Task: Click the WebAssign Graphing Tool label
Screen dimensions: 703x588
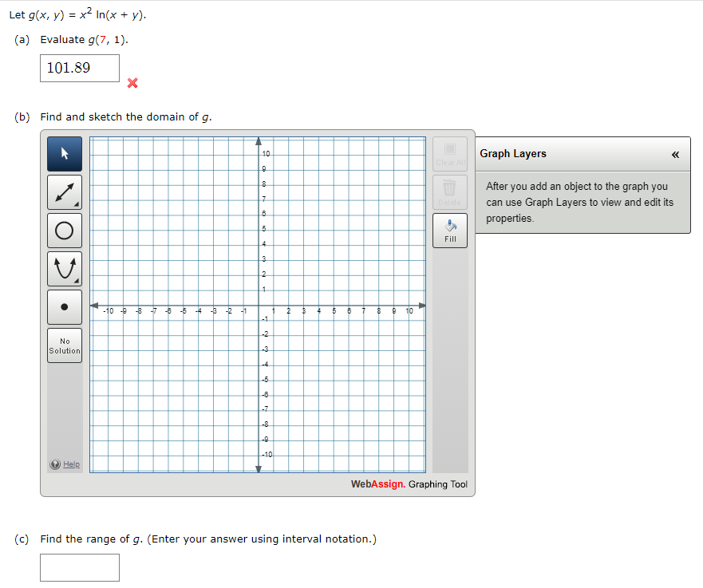Action: point(409,483)
